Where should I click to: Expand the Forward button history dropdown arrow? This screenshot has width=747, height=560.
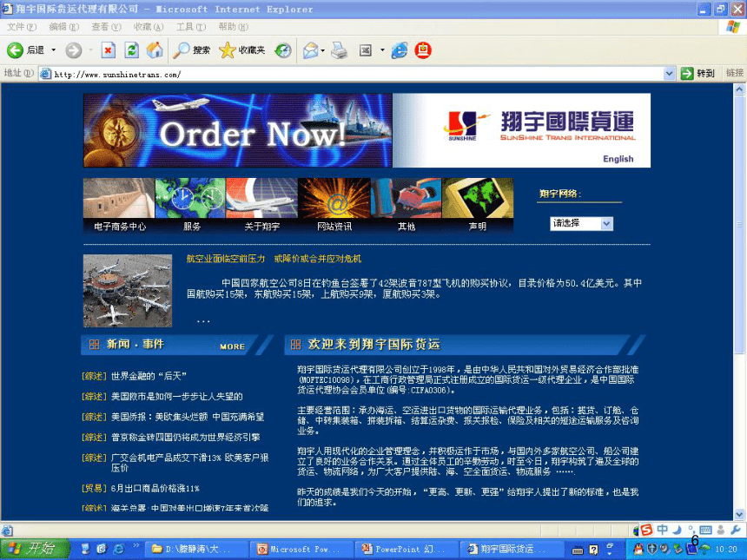tap(90, 50)
